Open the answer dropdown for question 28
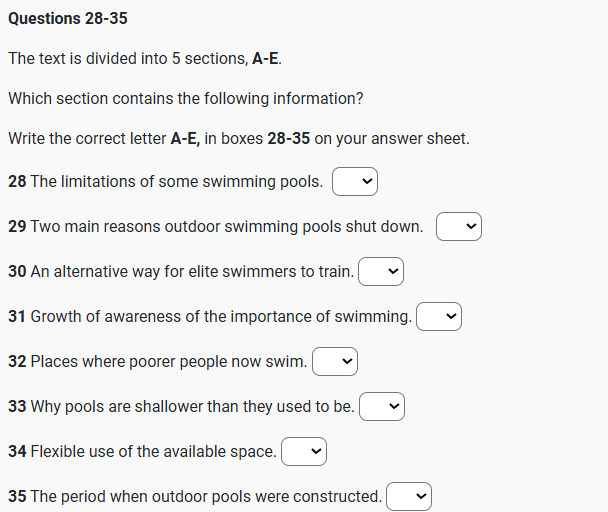The height and width of the screenshot is (512, 608). click(354, 182)
